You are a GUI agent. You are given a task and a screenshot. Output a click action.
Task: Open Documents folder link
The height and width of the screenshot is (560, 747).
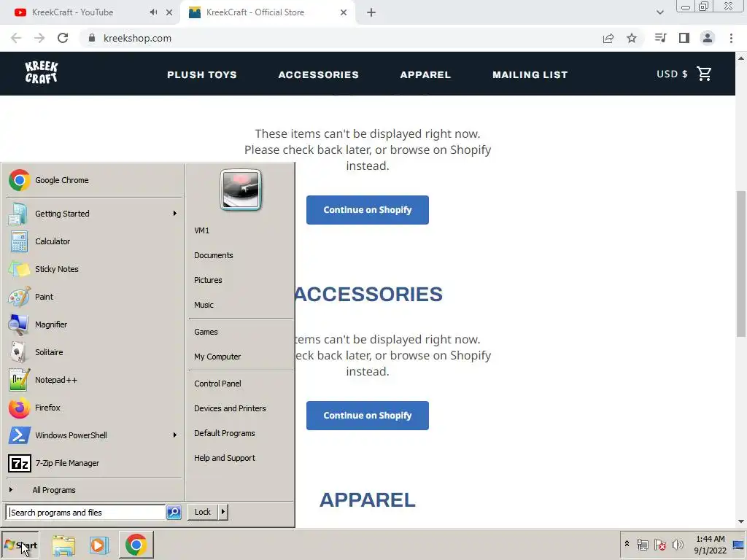[x=241, y=255]
